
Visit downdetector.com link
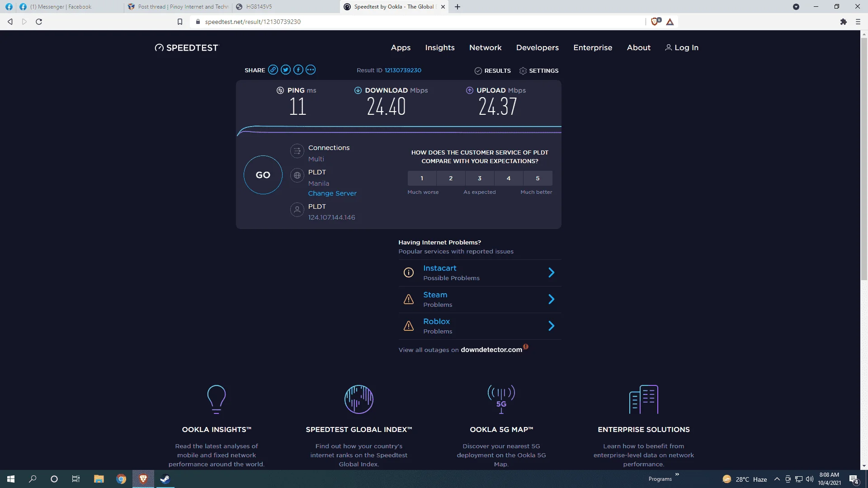pos(491,350)
